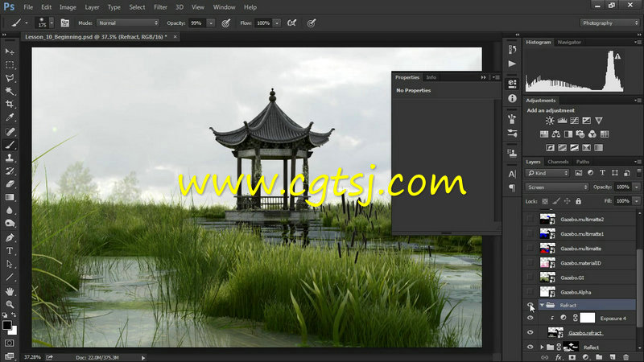Open the Screen blend mode dropdown
This screenshot has height=362, width=644.
557,187
